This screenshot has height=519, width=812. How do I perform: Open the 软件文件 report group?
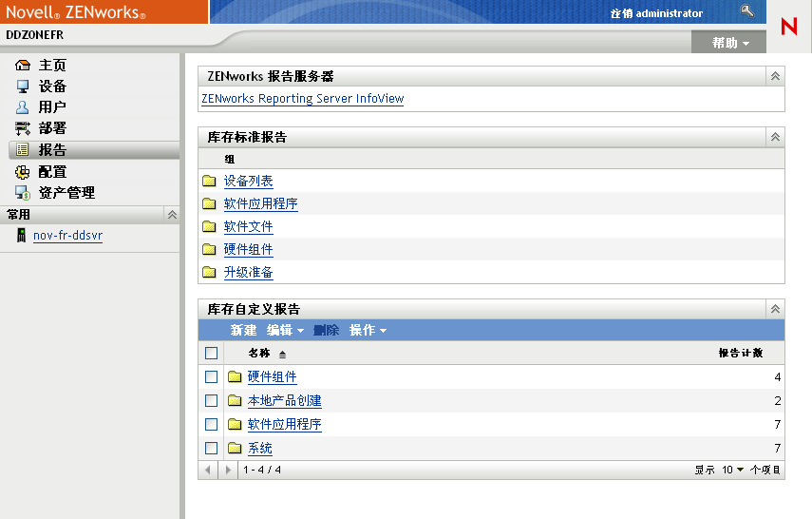[x=248, y=226]
